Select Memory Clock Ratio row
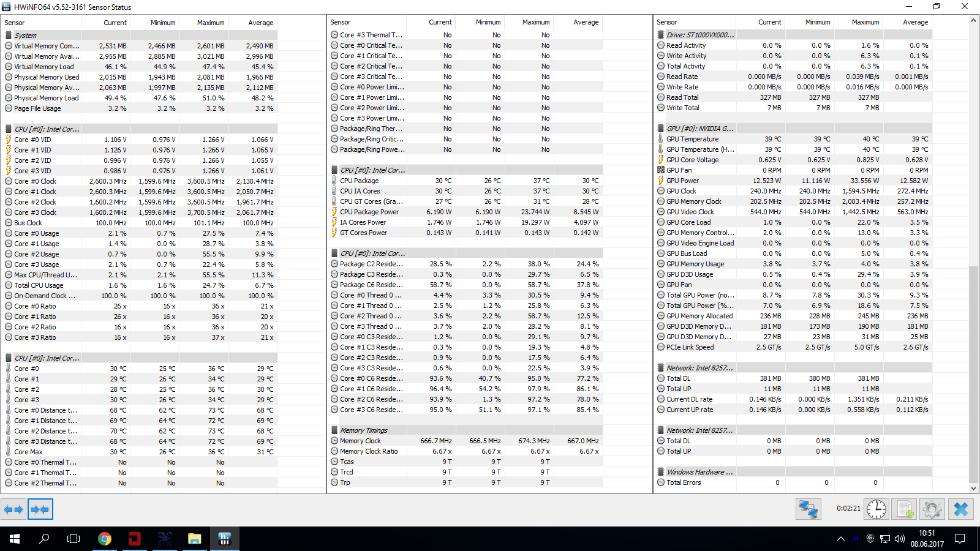Screen dimensions: 980x551 point(466,451)
